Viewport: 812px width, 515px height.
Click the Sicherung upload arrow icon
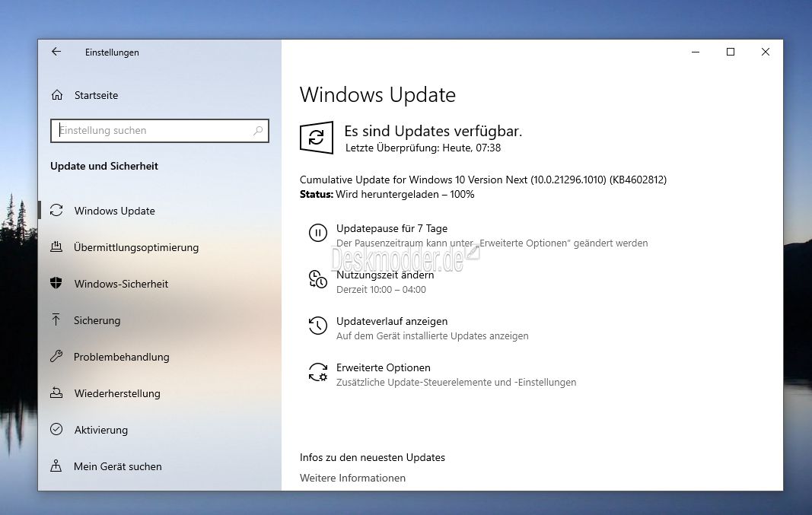coord(56,319)
